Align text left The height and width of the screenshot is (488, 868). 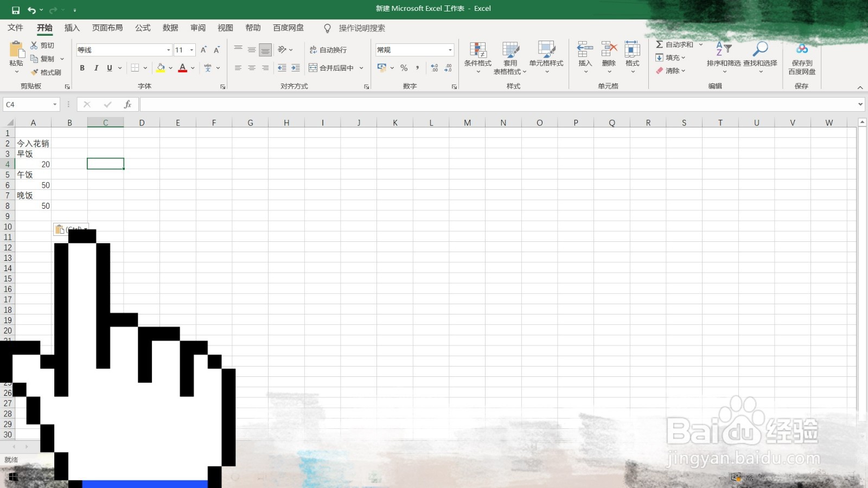[x=238, y=68]
